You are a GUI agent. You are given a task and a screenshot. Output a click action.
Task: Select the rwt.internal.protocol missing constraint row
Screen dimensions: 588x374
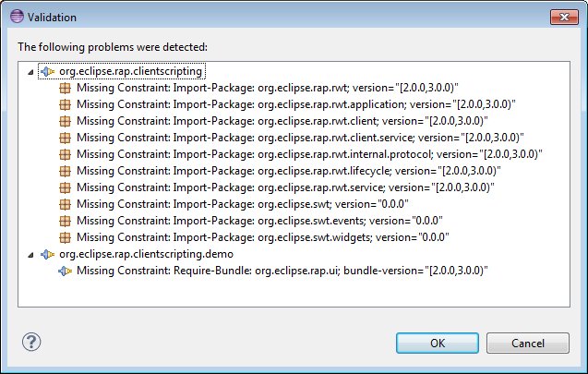309,154
